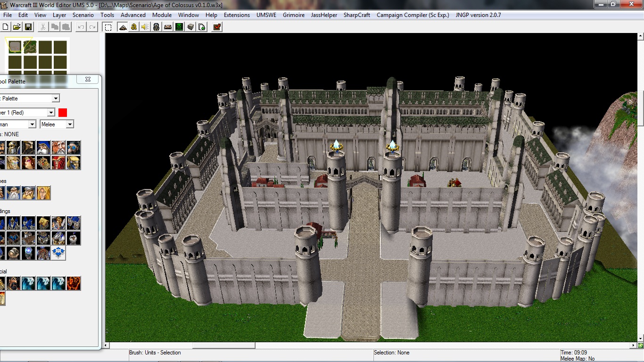Screen dimensions: 644x362
Task: Save the map using floppy icon
Action: click(28, 27)
